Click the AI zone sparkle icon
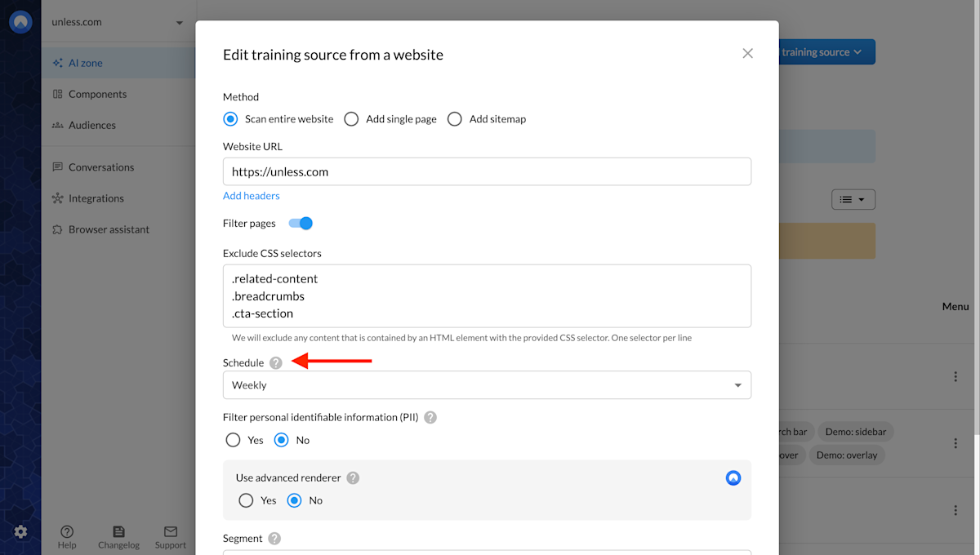This screenshot has height=555, width=980. [x=57, y=63]
